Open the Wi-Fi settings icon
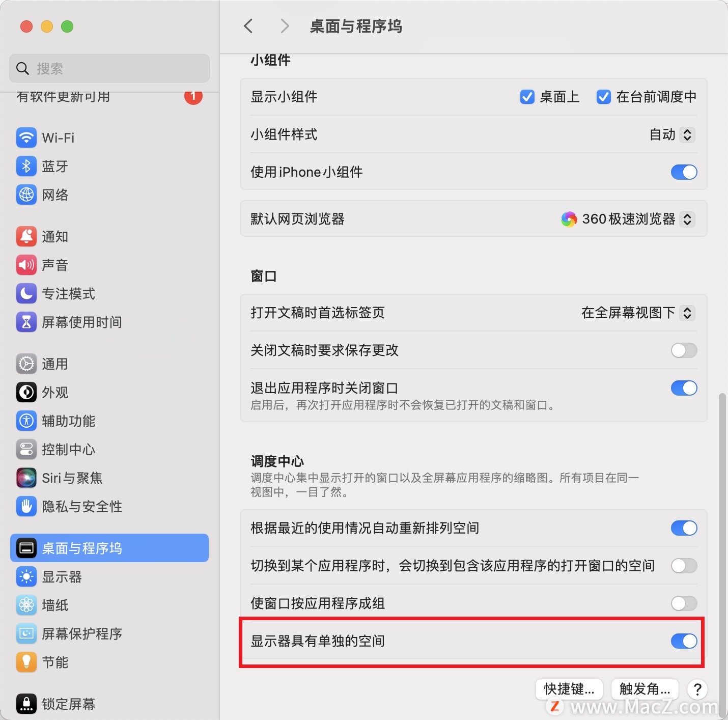 point(26,137)
